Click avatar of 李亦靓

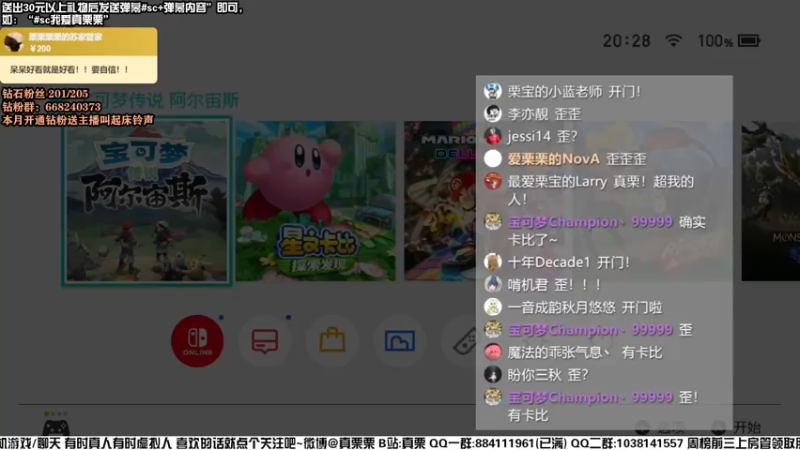[493, 114]
